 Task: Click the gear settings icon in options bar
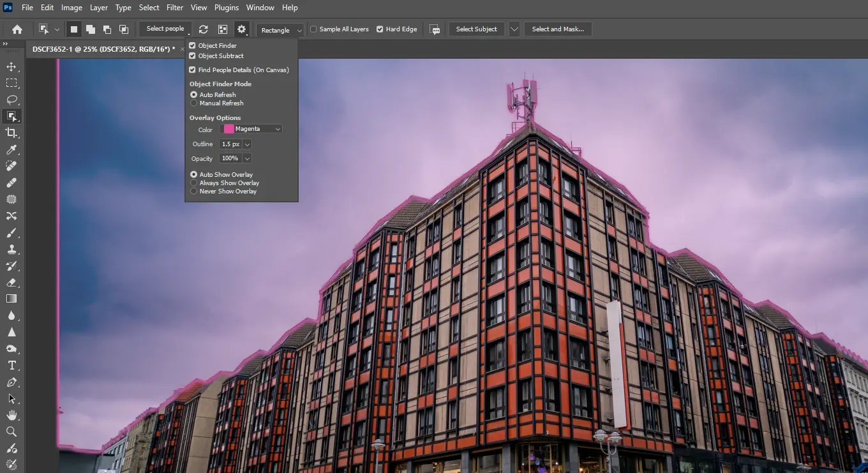click(x=241, y=29)
